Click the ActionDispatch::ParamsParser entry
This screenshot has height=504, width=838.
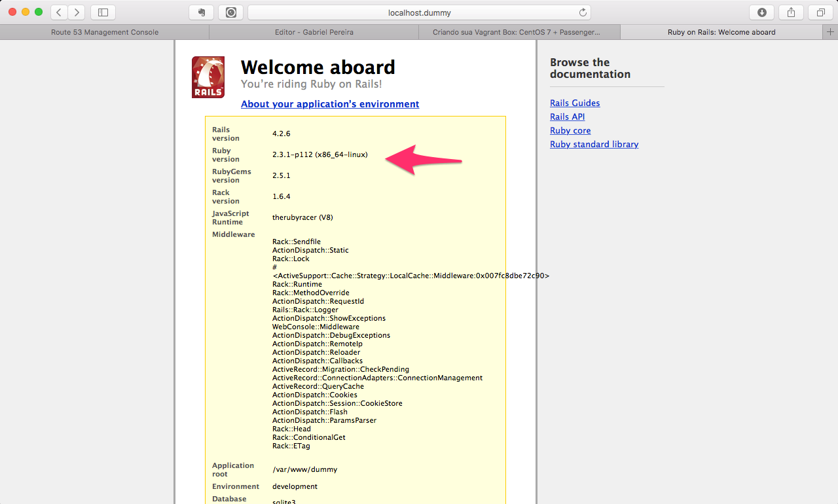point(325,420)
